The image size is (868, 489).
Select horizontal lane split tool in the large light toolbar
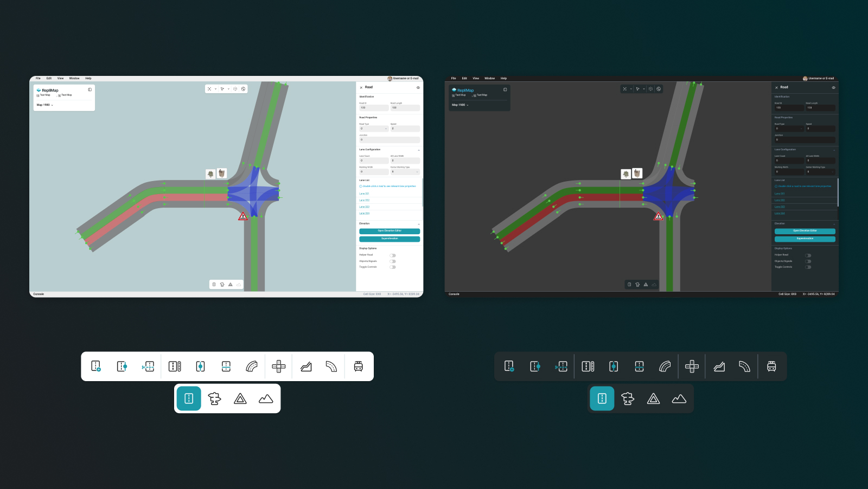tap(226, 366)
